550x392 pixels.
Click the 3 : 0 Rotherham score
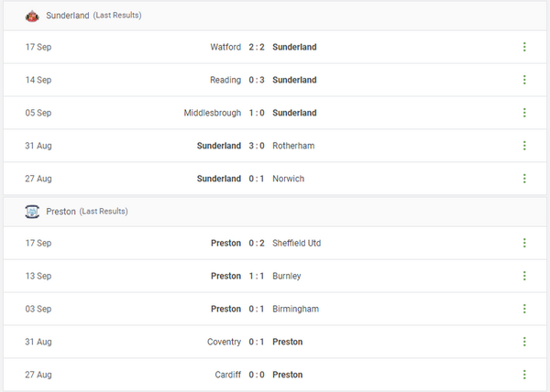tap(258, 146)
